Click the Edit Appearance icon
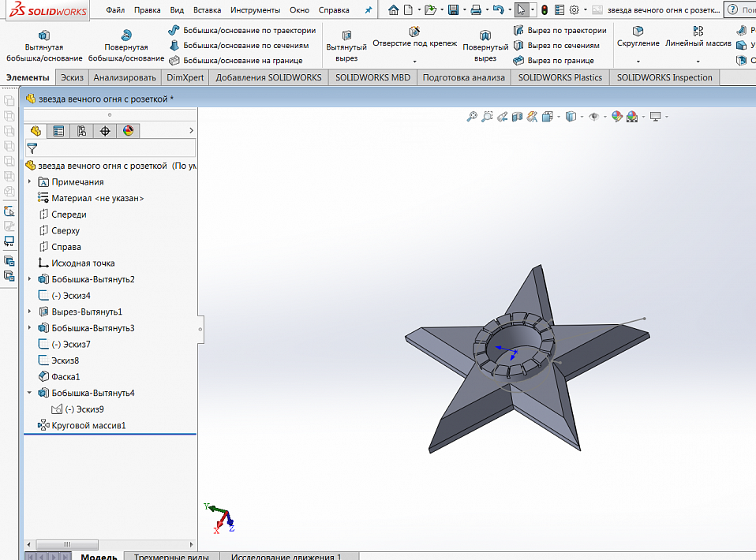The height and width of the screenshot is (560, 756). [x=617, y=117]
